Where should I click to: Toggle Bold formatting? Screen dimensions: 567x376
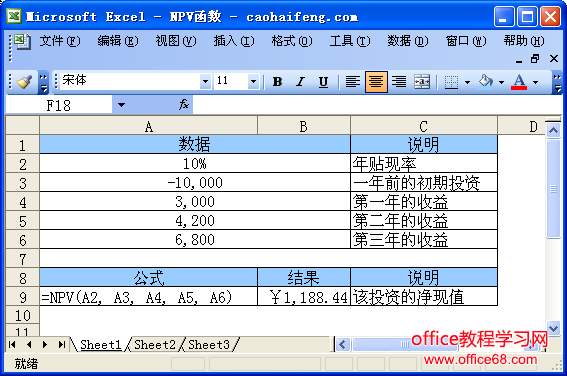point(277,82)
